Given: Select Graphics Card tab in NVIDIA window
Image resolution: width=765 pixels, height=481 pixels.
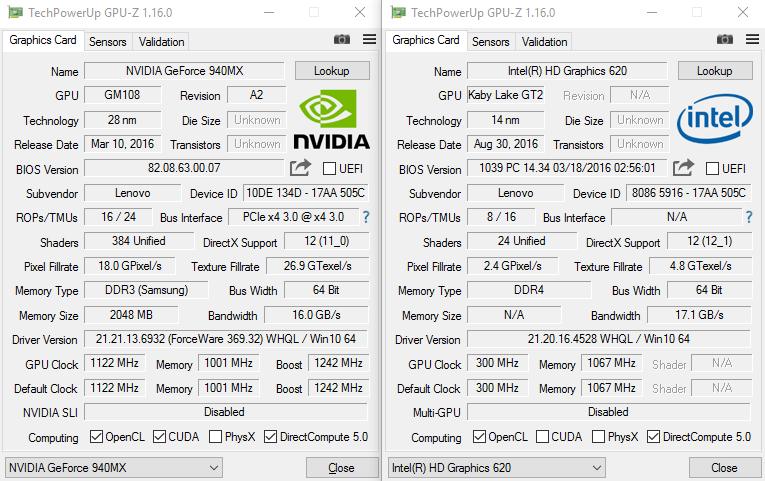Looking at the screenshot, I should (43, 40).
